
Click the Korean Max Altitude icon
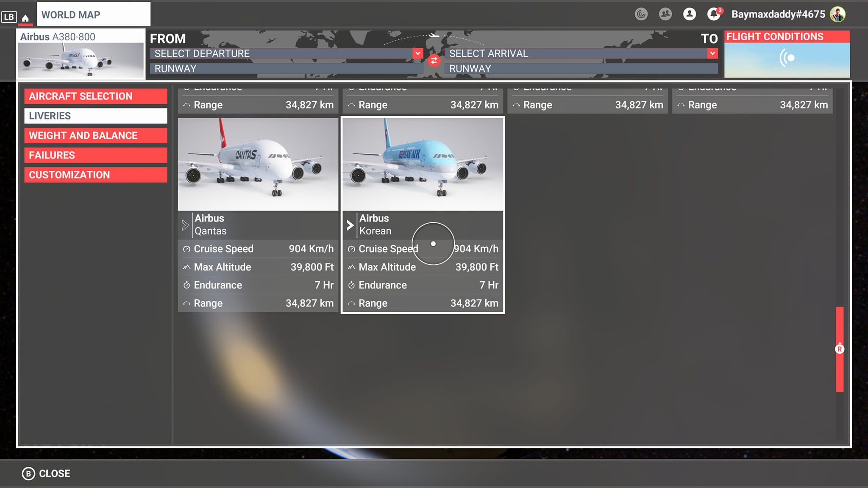[x=351, y=267]
